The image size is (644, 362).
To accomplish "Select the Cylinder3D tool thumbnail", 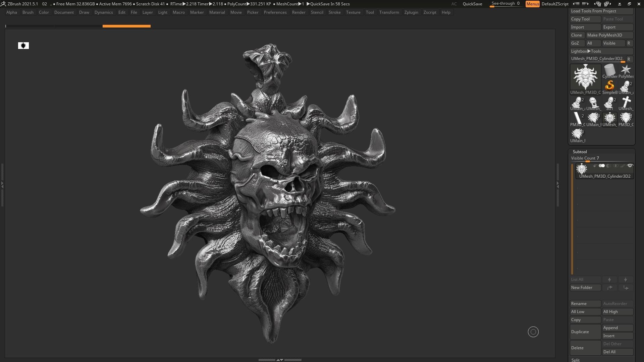I will click(x=609, y=71).
